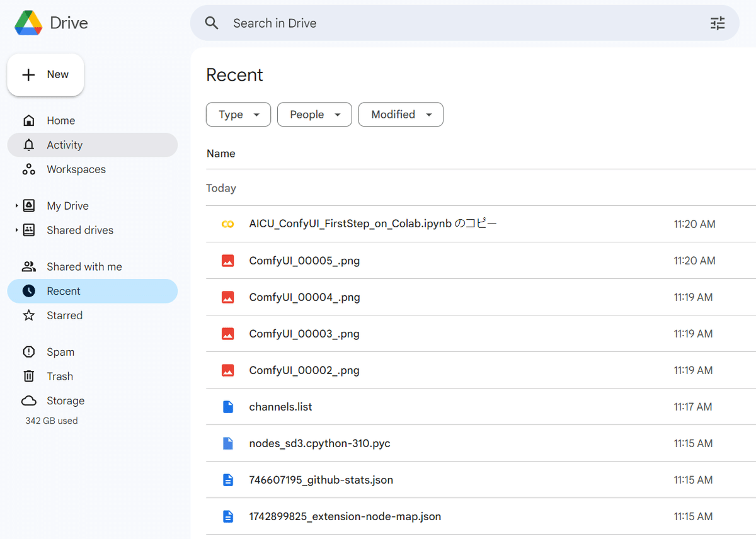The image size is (756, 539).
Task: Click the Shared drives icon
Action: point(29,230)
